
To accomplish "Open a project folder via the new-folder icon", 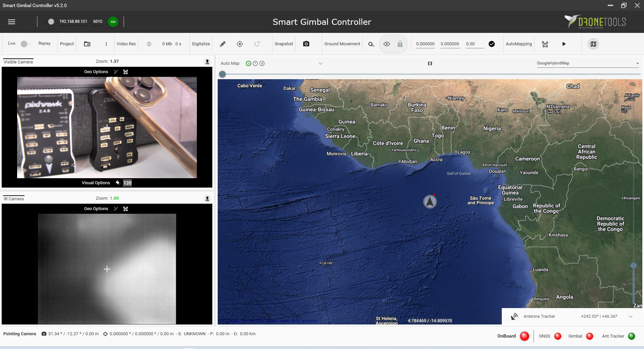I will click(x=87, y=44).
